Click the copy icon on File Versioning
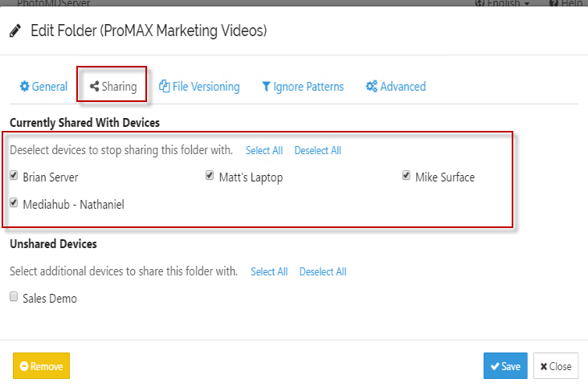Image resolution: width=588 pixels, height=387 pixels. tap(164, 86)
